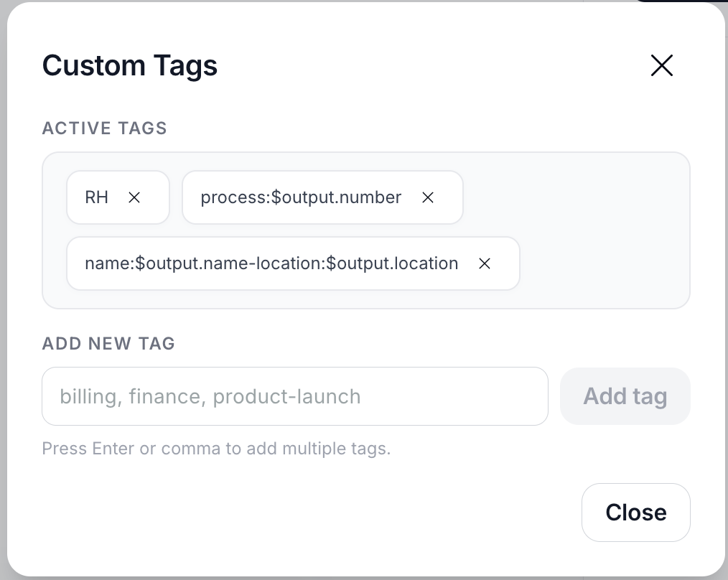Dismiss the dialog via the top-right X
Screen dimensions: 728x580
pyautogui.click(x=661, y=65)
